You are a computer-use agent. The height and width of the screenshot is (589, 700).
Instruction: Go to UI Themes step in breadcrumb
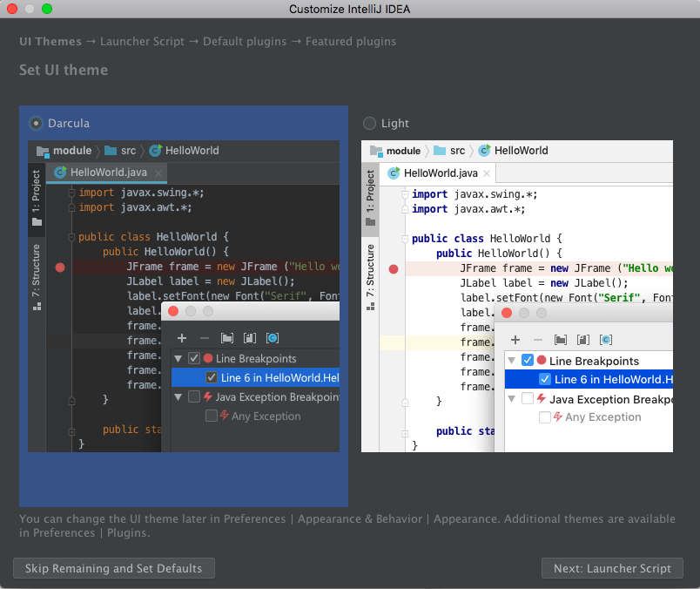click(x=50, y=42)
